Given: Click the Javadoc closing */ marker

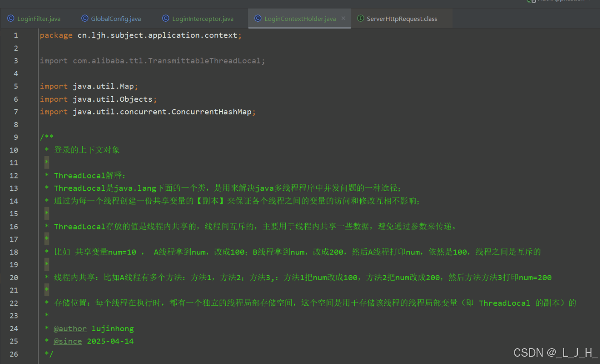Looking at the screenshot, I should click(49, 354).
